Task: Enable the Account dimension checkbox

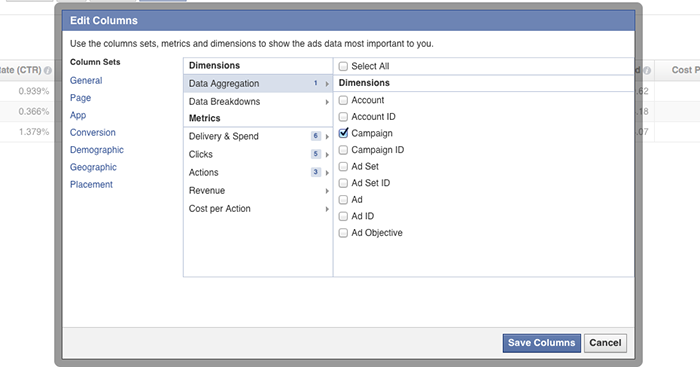Action: 343,100
